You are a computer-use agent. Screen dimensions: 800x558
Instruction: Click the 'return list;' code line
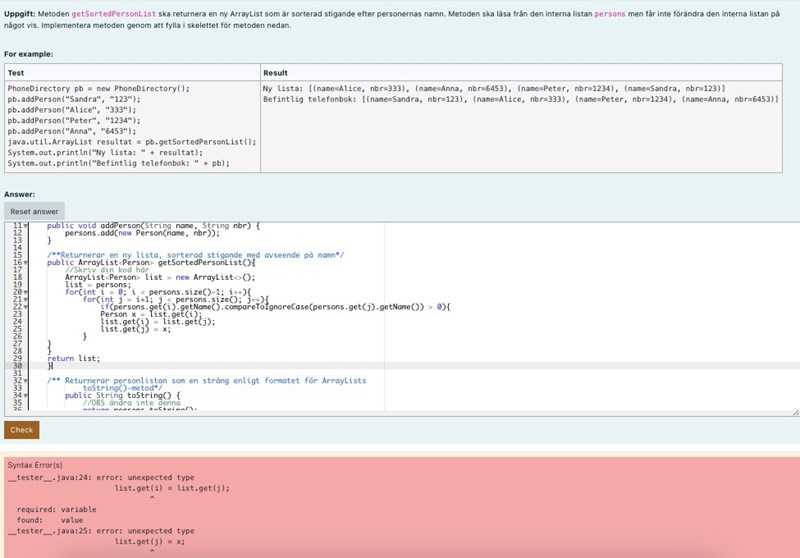point(74,358)
